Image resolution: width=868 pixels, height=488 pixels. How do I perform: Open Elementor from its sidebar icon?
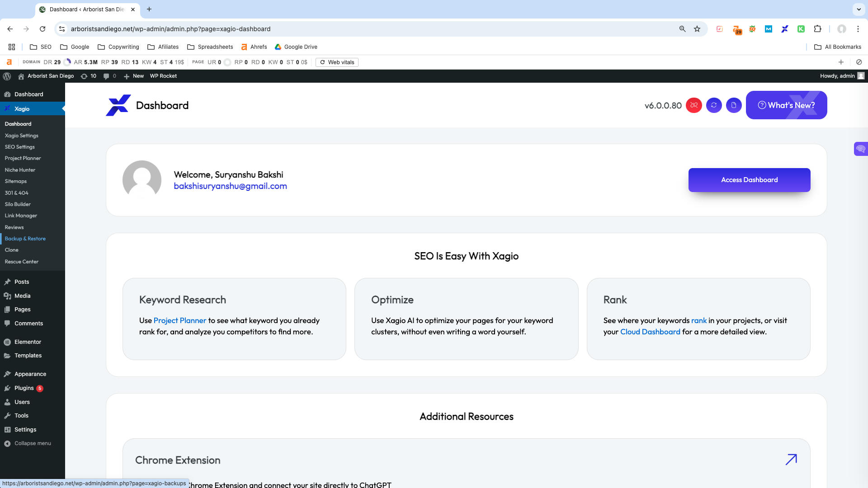[7, 342]
